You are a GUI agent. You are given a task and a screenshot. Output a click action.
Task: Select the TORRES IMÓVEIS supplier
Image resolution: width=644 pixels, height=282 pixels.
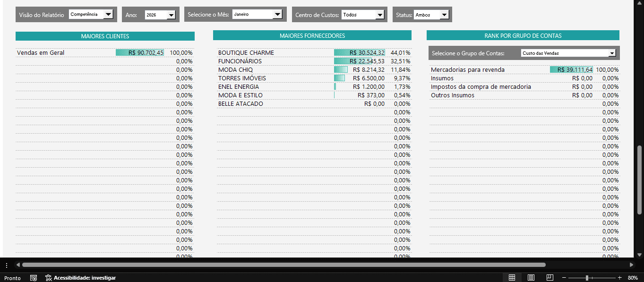tap(242, 78)
